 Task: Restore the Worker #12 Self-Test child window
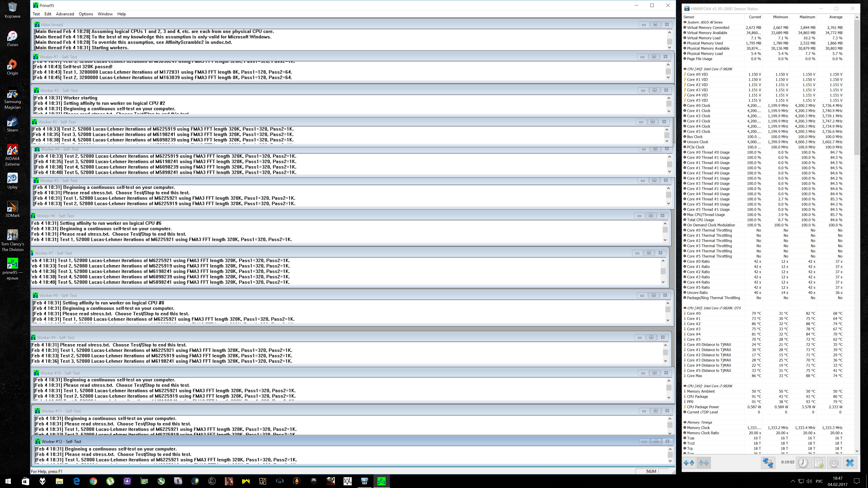click(x=656, y=441)
